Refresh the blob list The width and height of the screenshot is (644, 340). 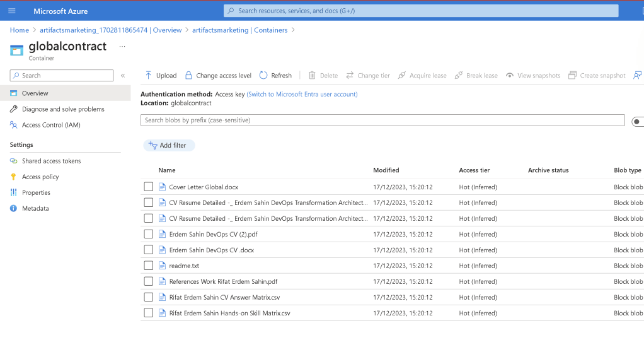click(x=275, y=76)
